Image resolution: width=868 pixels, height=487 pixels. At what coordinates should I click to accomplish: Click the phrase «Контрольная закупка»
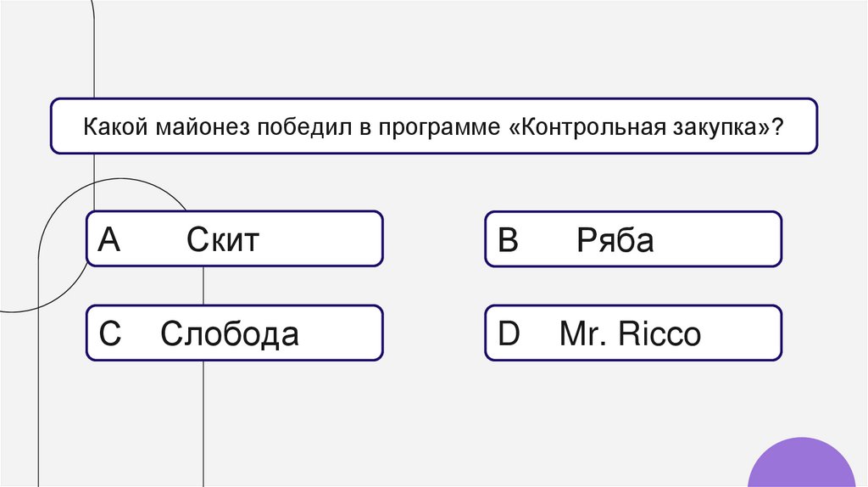point(645,128)
